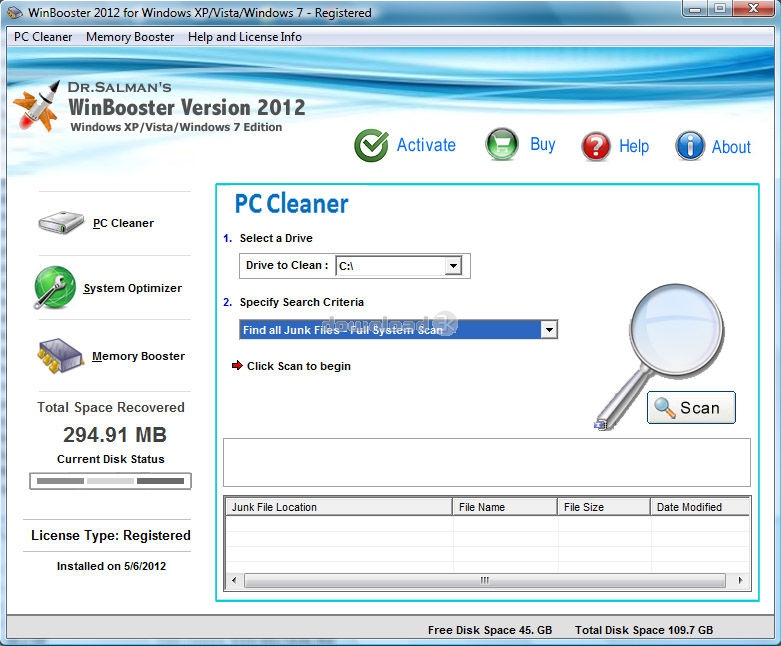
Task: Sort by File Name column header
Action: click(505, 507)
